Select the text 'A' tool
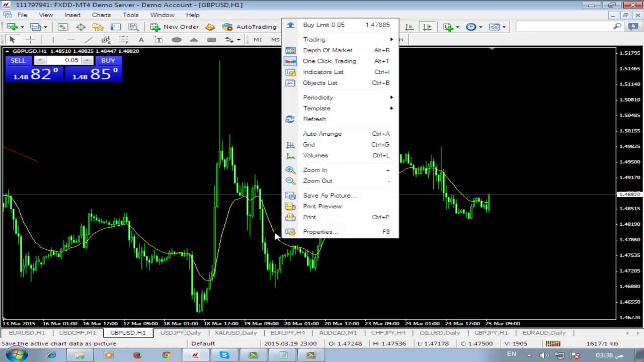Screen dimensions: 644x362 click(141, 40)
